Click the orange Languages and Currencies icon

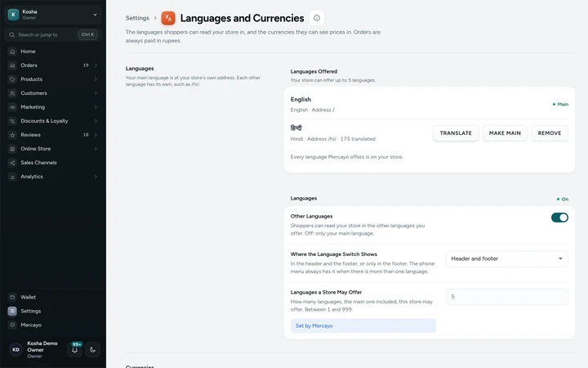click(168, 18)
